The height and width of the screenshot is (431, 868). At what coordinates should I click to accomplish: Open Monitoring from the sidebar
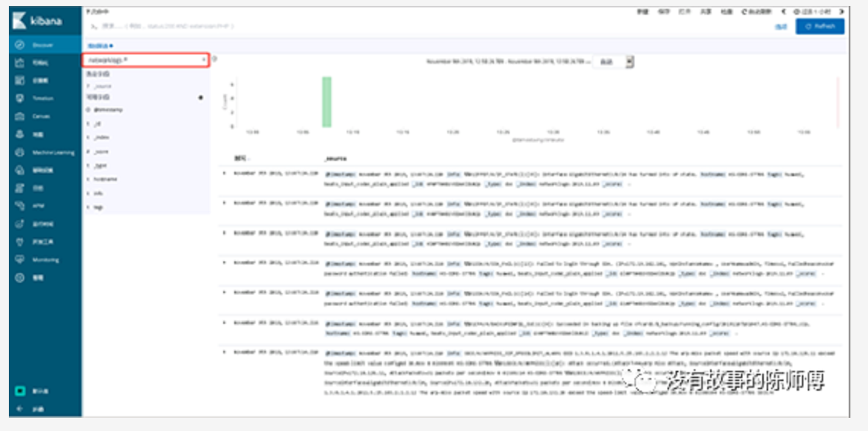coord(45,259)
